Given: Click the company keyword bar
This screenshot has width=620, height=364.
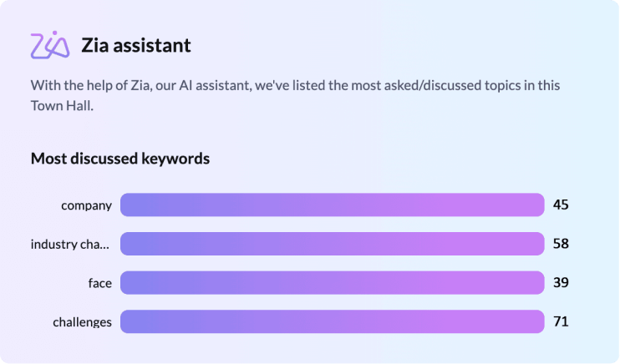Looking at the screenshot, I should point(332,205).
